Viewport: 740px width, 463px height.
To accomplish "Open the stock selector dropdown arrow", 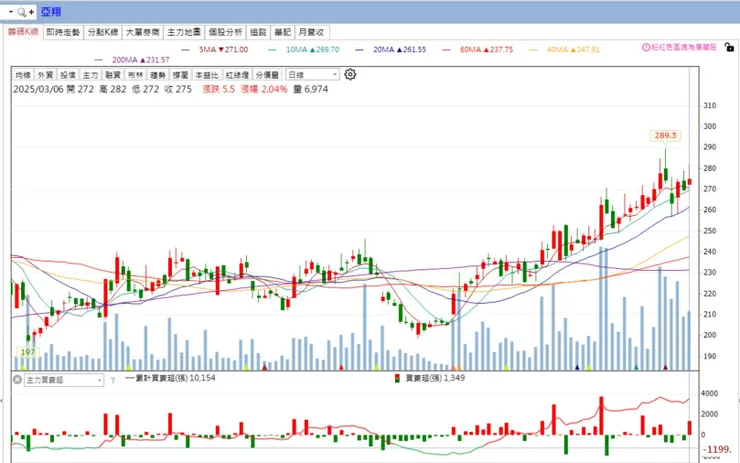I will point(10,12).
